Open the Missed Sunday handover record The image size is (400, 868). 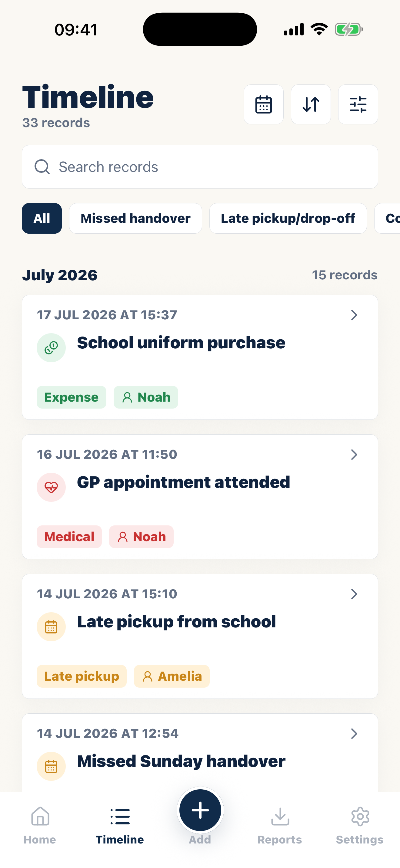(x=200, y=753)
